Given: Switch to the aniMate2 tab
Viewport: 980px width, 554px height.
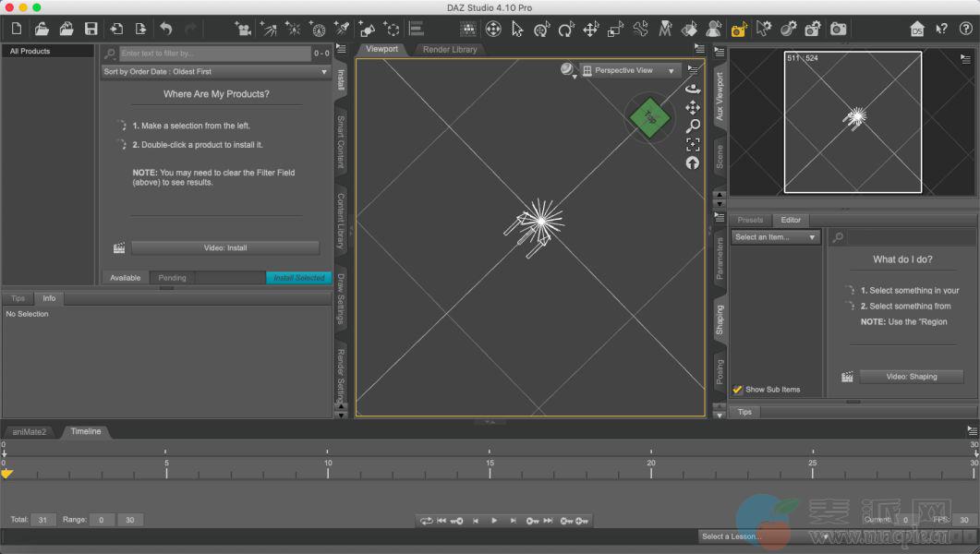Looking at the screenshot, I should [x=30, y=431].
